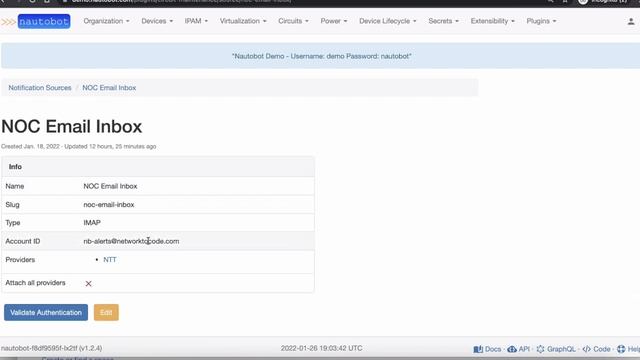Open the Code link text in footer
Viewport: 640px width, 360px height.
pos(602,349)
